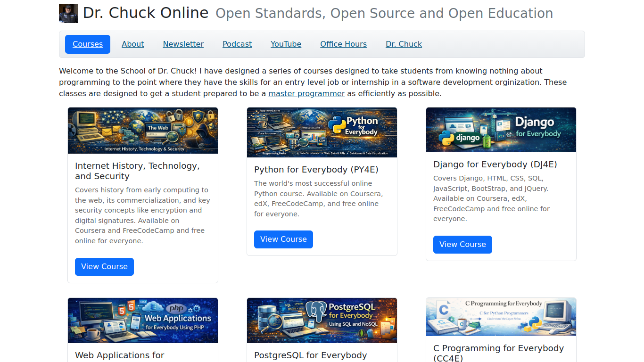Image resolution: width=644 pixels, height=362 pixels.
Task: View Course for Internet History, Technology, and Security
Action: (x=104, y=267)
